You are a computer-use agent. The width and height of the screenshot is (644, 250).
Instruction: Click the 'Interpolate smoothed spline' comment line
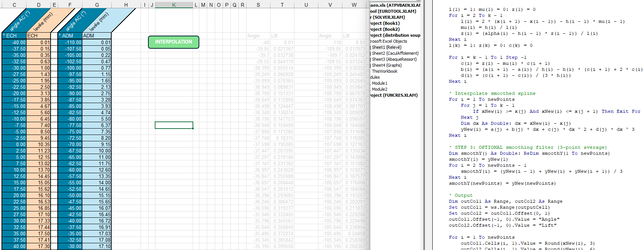[495, 93]
